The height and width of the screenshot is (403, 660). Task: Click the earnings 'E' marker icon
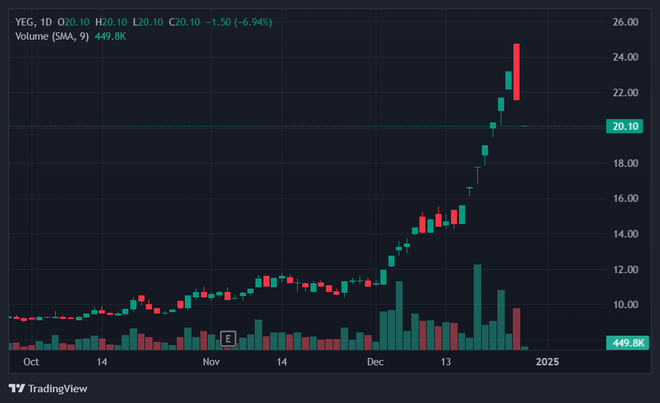click(228, 339)
